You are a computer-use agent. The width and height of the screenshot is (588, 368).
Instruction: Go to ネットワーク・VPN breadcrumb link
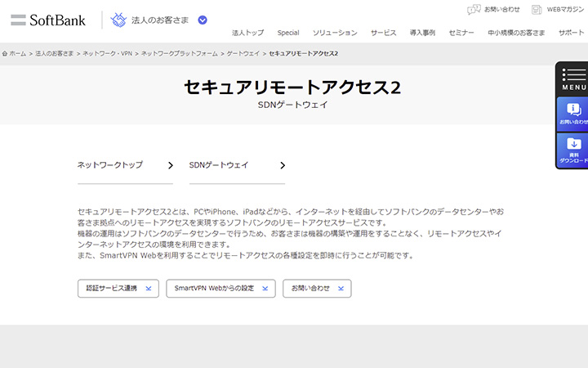[x=107, y=54]
